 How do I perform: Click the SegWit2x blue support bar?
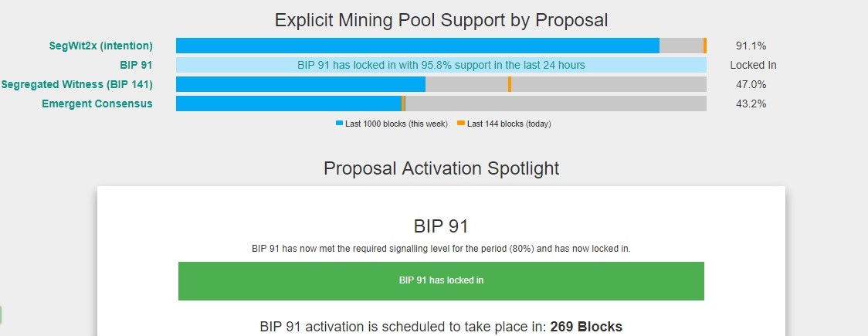(417, 46)
